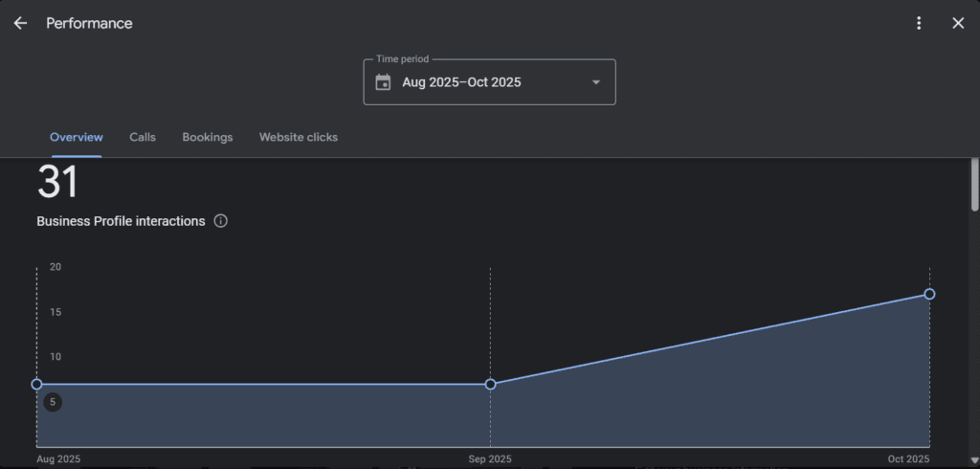This screenshot has width=980, height=469.
Task: Click the Sep 2025 axis label
Action: (x=490, y=458)
